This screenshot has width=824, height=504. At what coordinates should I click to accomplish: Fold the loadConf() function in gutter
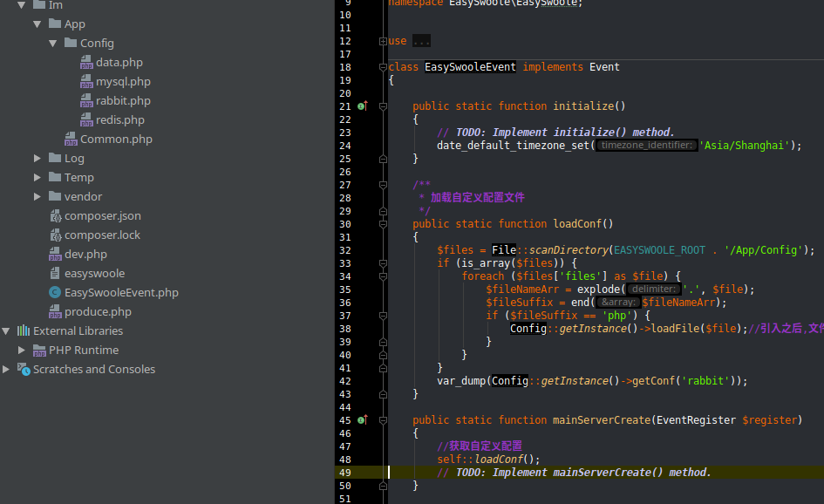pos(383,224)
